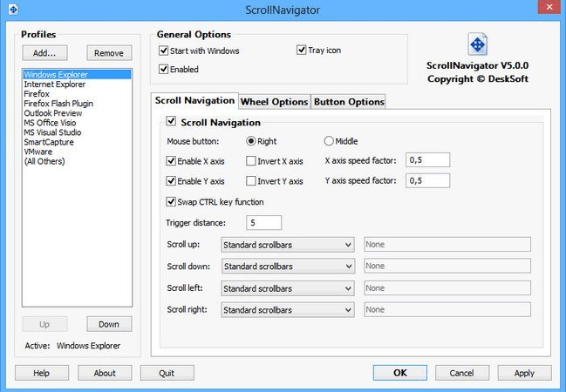Screen dimensions: 566x392
Task: Toggle the Start with Windows checkbox
Action: (x=163, y=51)
